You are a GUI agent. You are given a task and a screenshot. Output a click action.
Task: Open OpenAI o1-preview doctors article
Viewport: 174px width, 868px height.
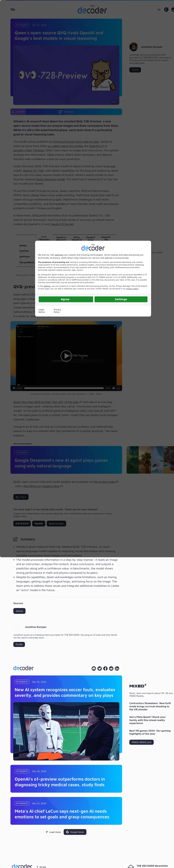tap(60, 782)
